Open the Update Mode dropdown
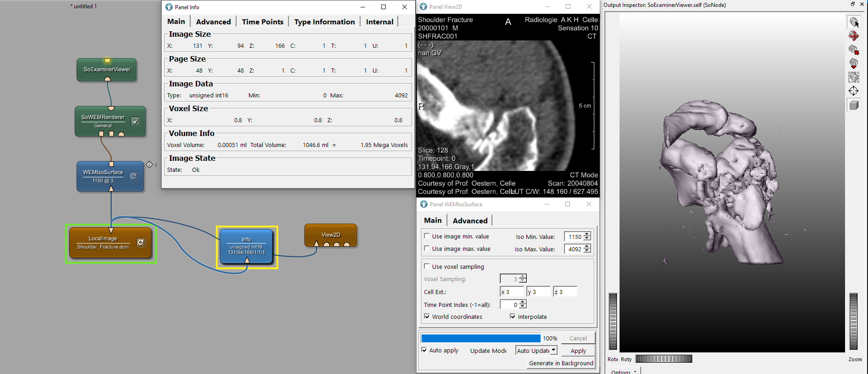The height and width of the screenshot is (374, 868). pyautogui.click(x=536, y=351)
